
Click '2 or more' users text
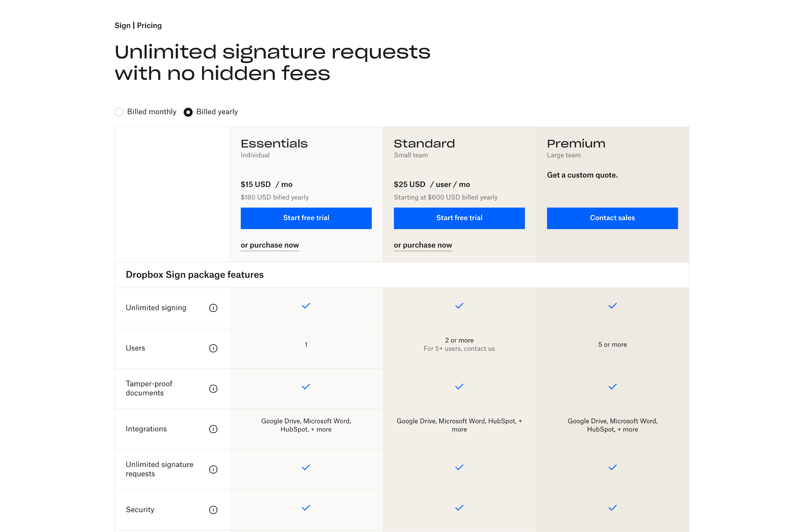coord(459,340)
